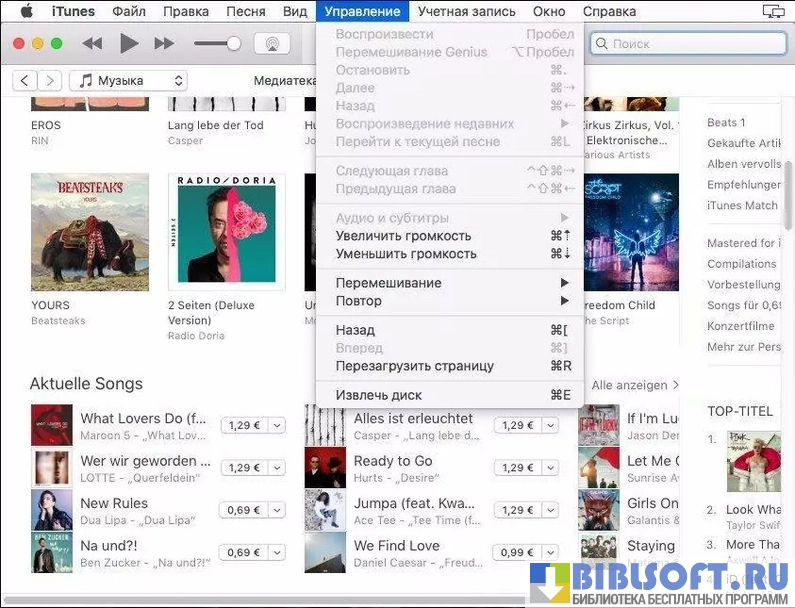Image resolution: width=795 pixels, height=608 pixels.
Task: Open the Beatsteaks YOURS album cover
Action: pyautogui.click(x=89, y=232)
